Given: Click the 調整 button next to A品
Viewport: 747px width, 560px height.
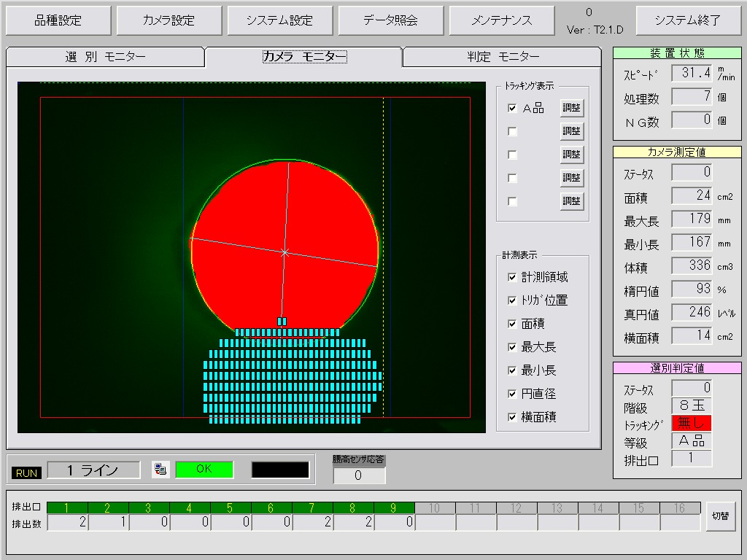Looking at the screenshot, I should (572, 108).
